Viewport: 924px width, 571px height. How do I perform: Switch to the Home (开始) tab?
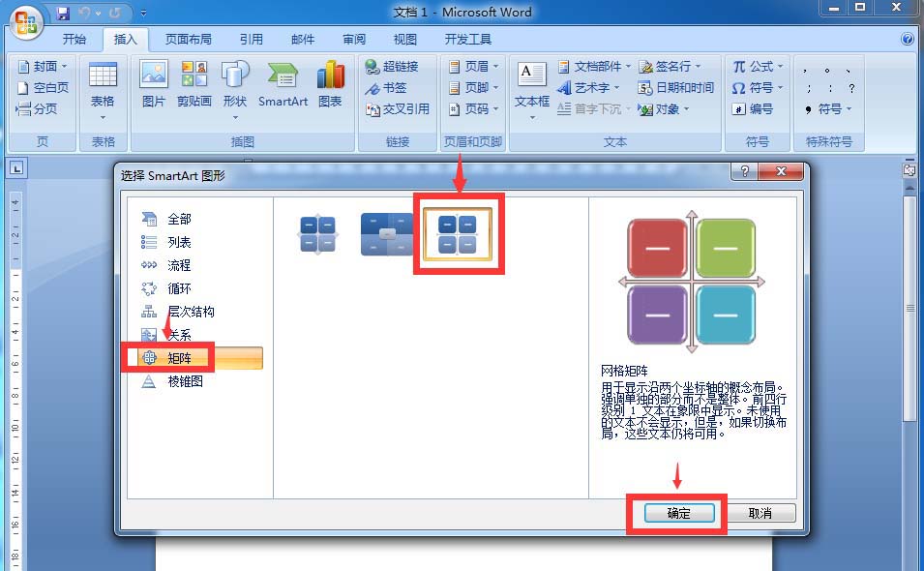[x=75, y=40]
